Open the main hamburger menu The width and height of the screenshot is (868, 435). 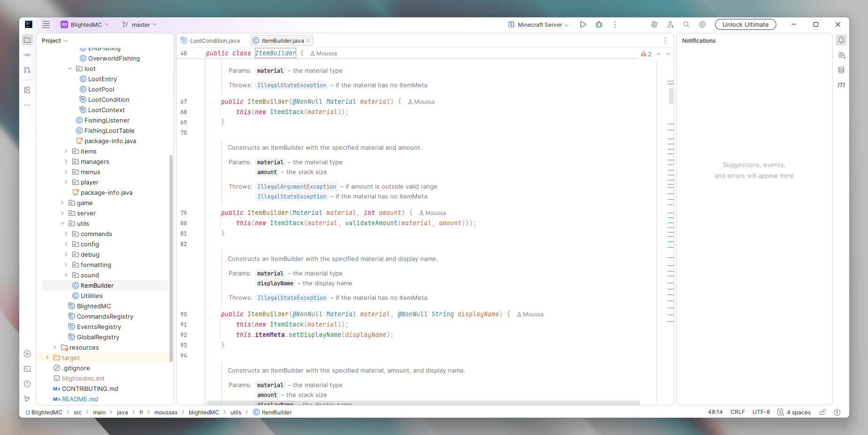[46, 24]
